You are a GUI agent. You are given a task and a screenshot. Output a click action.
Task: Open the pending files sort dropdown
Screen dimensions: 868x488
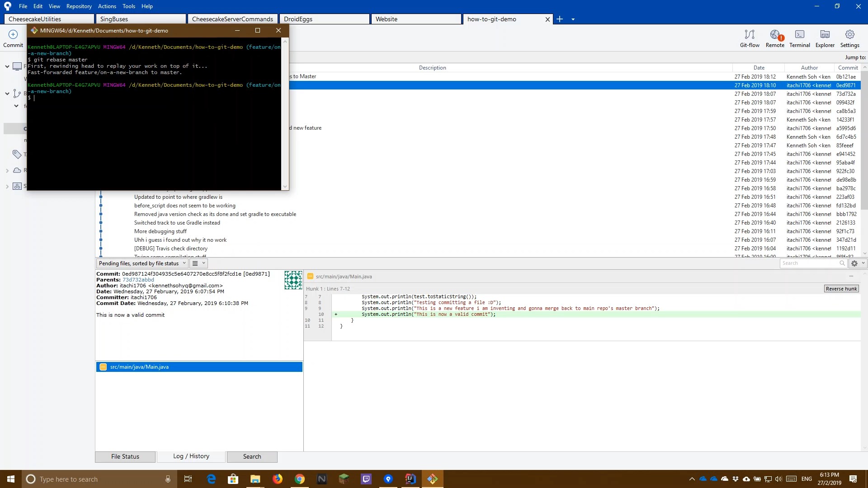(142, 263)
